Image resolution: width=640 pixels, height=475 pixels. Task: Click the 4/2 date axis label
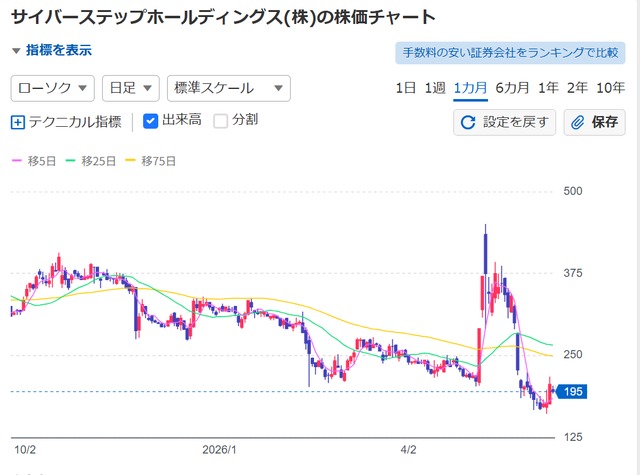tap(408, 450)
